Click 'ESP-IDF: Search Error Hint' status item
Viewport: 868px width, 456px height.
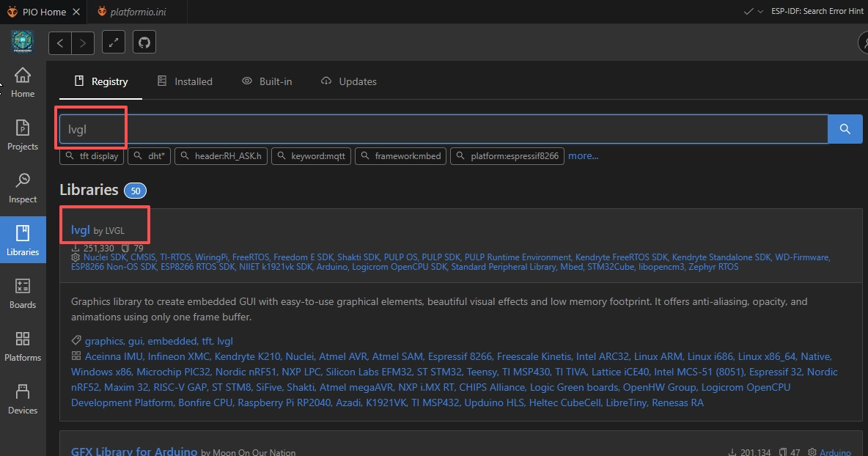[817, 11]
